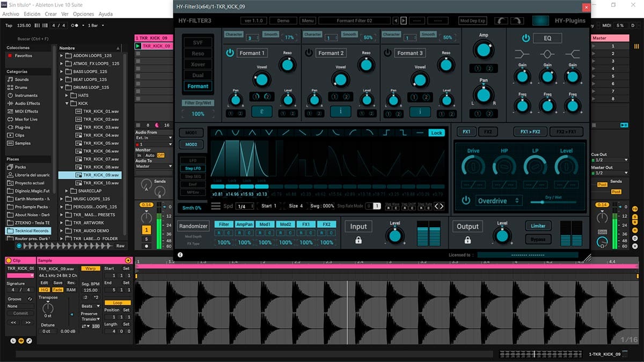Open the HY-Filter3 Menu button
Image resolution: width=644 pixels, height=362 pixels.
308,20
